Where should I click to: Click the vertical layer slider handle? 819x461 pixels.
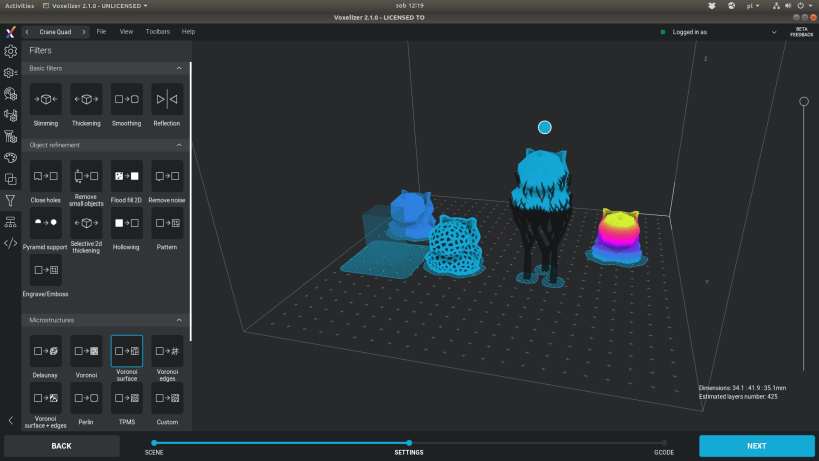[804, 101]
